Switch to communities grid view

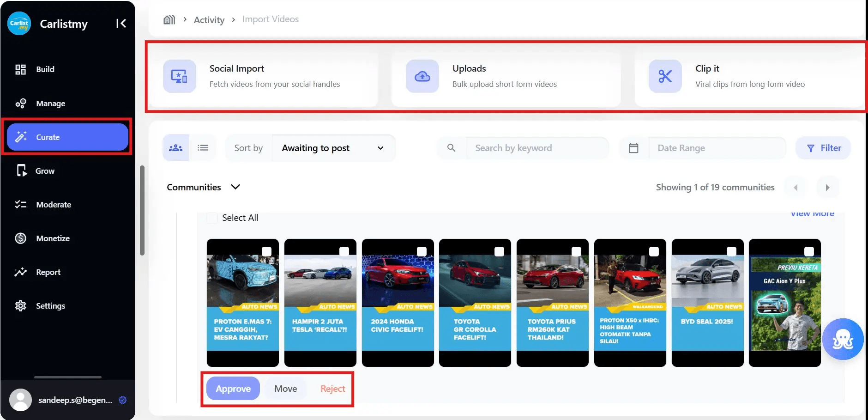pos(176,148)
